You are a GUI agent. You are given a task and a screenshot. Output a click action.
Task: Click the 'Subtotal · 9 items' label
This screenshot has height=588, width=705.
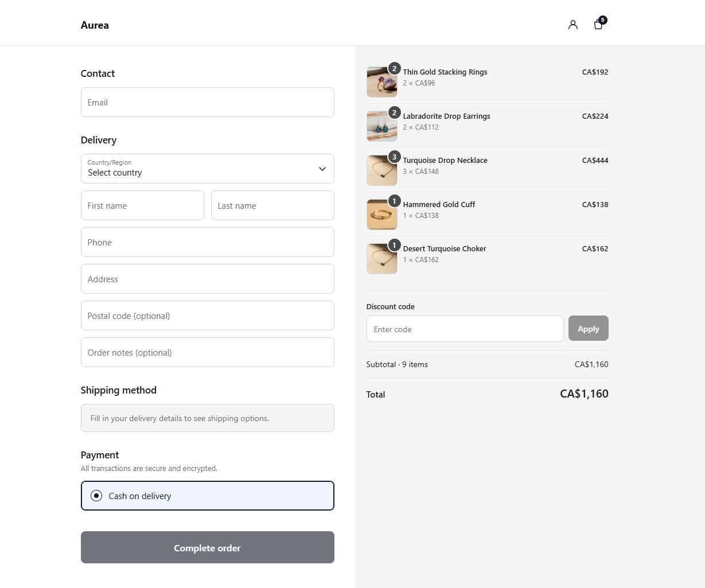click(397, 364)
